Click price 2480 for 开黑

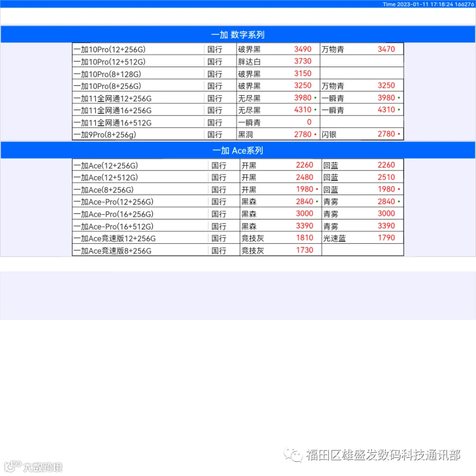[305, 177]
